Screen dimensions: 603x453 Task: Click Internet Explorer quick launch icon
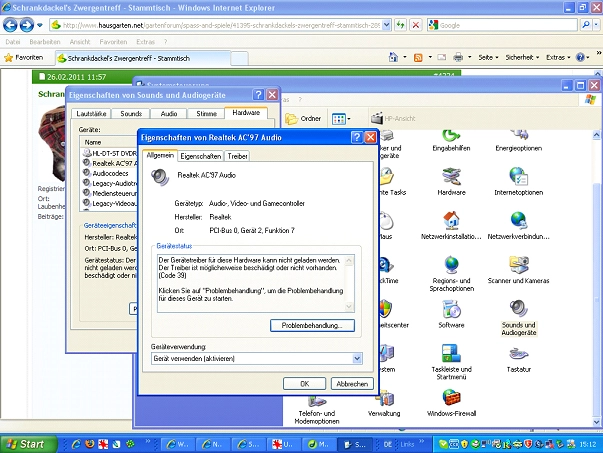(x=76, y=444)
